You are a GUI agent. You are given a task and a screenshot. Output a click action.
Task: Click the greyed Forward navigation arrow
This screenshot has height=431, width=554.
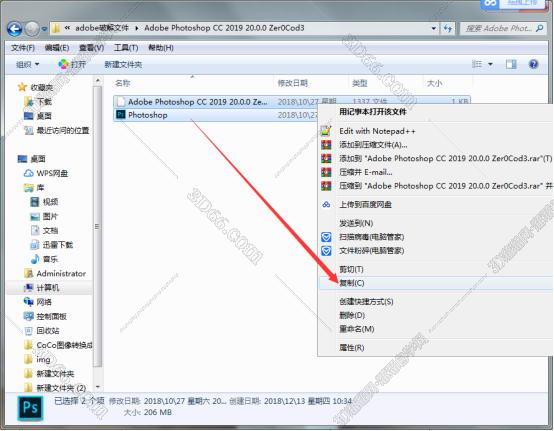[x=32, y=29]
